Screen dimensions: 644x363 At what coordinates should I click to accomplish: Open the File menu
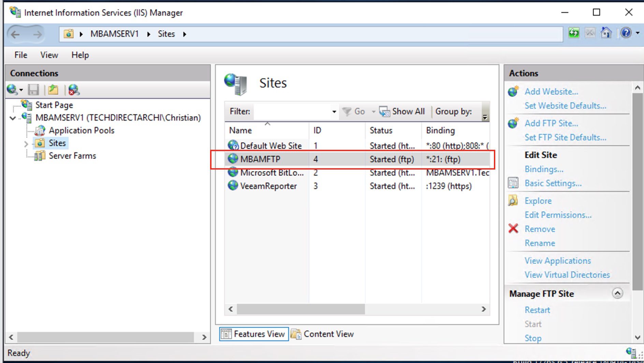coord(21,55)
